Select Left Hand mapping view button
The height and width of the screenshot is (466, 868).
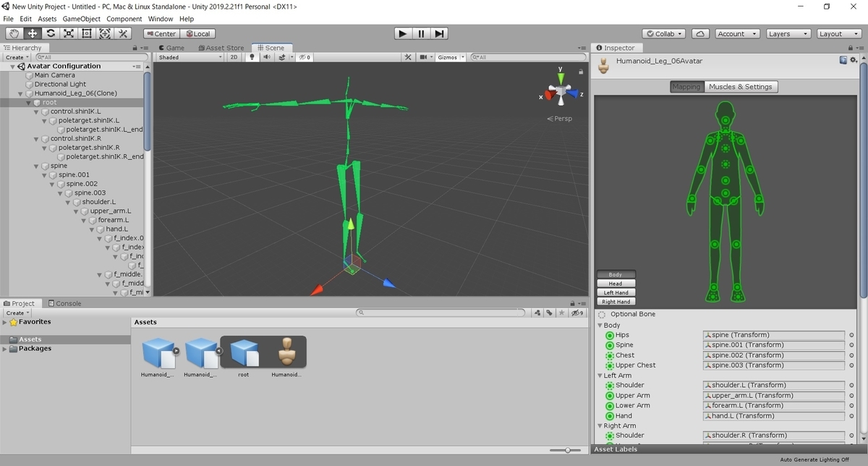tap(616, 292)
